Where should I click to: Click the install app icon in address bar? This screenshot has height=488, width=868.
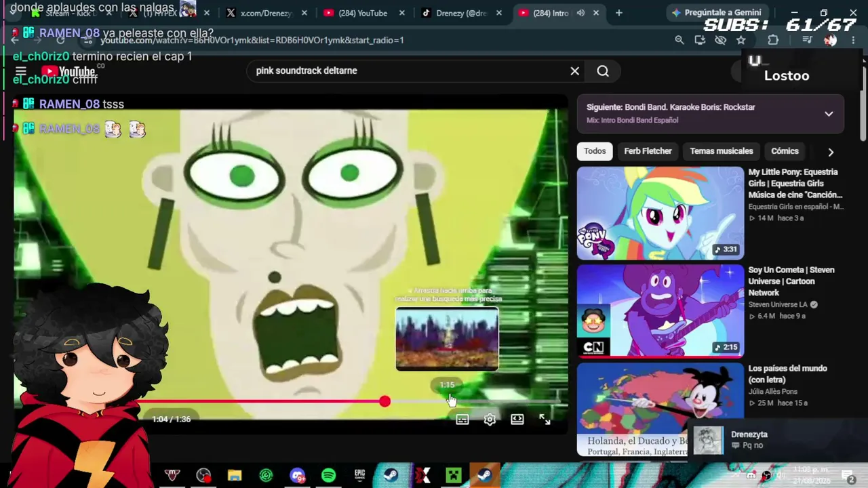pos(700,40)
